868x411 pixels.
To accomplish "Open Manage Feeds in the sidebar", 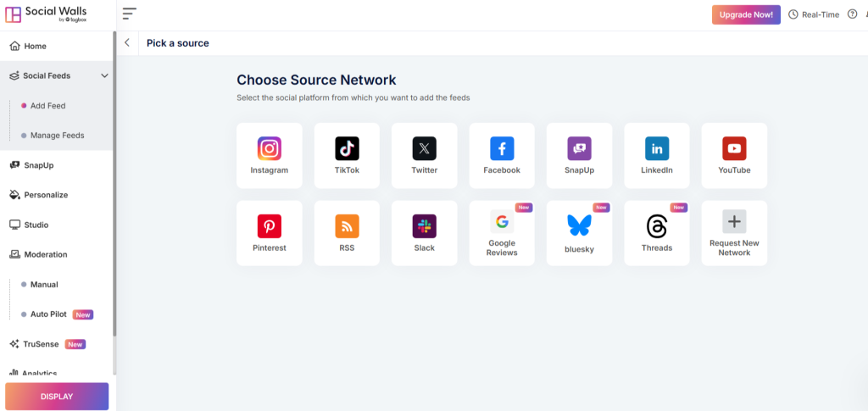I will 58,136.
